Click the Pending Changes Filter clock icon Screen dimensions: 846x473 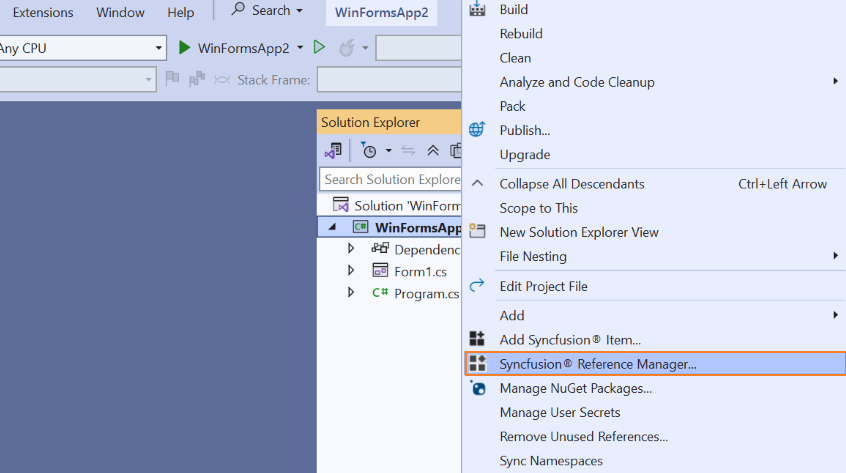pos(369,150)
